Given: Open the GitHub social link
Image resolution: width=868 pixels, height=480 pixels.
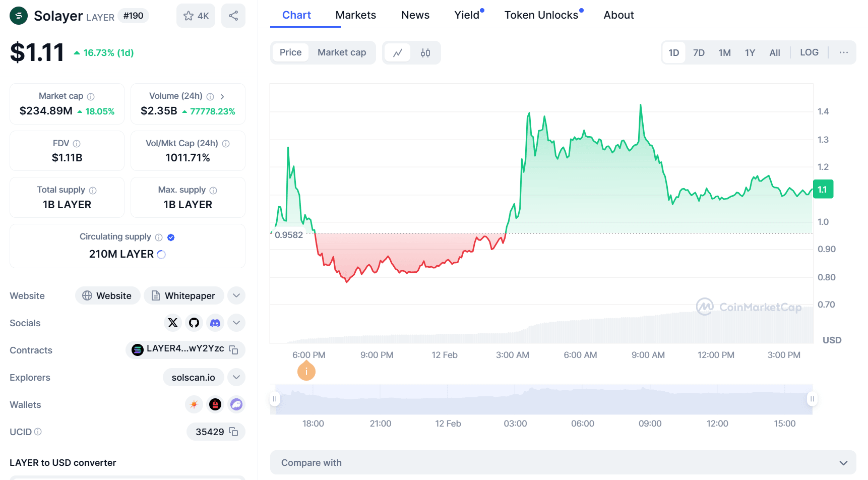Looking at the screenshot, I should [x=194, y=323].
